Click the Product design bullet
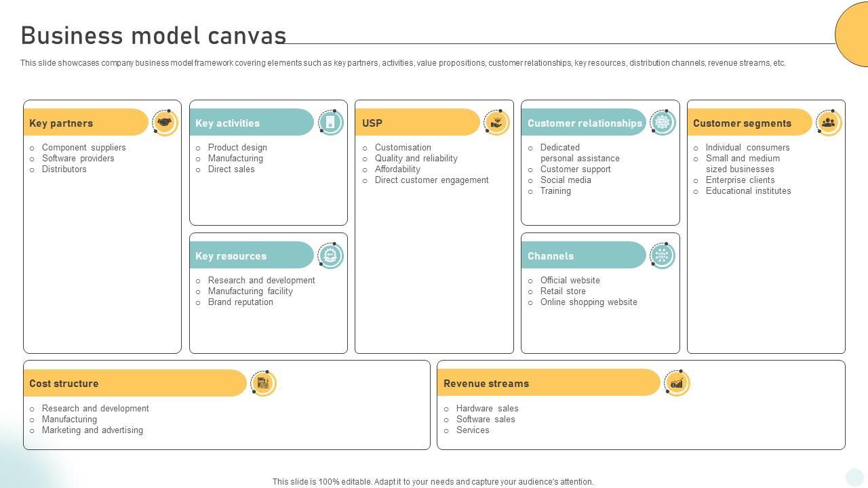This screenshot has height=488, width=868. pos(237,148)
